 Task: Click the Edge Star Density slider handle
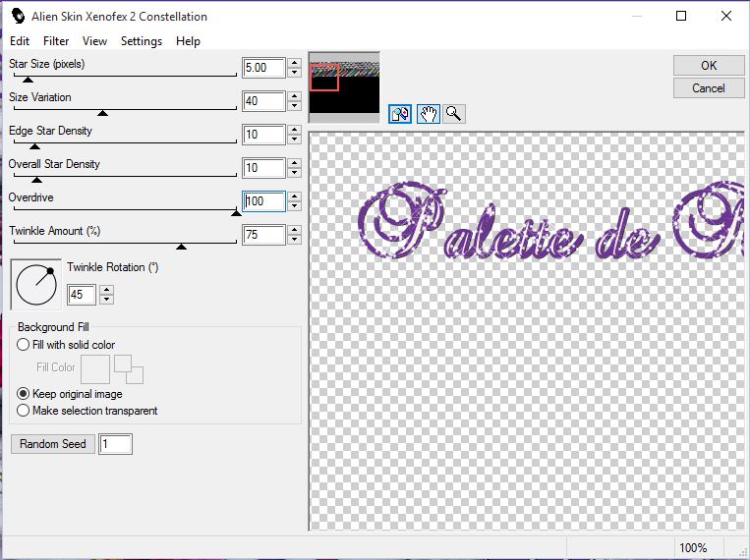pyautogui.click(x=35, y=146)
